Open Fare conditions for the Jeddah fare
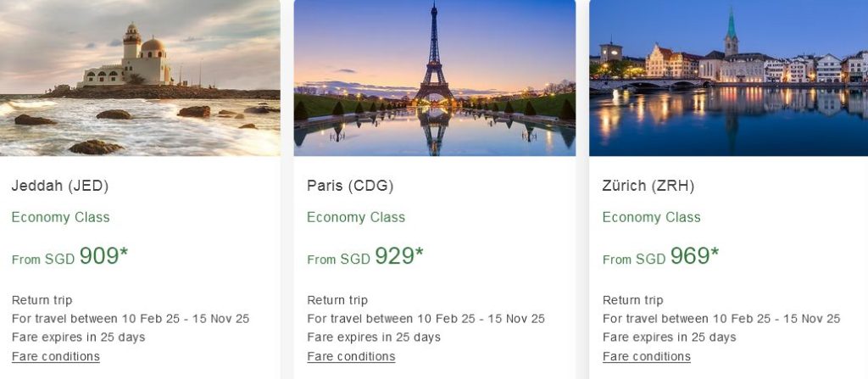This screenshot has height=379, width=868. click(x=56, y=356)
